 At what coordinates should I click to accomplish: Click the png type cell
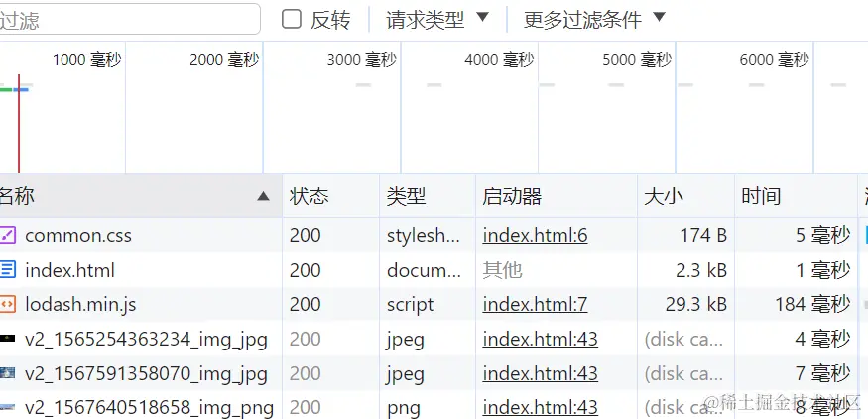coord(428,408)
